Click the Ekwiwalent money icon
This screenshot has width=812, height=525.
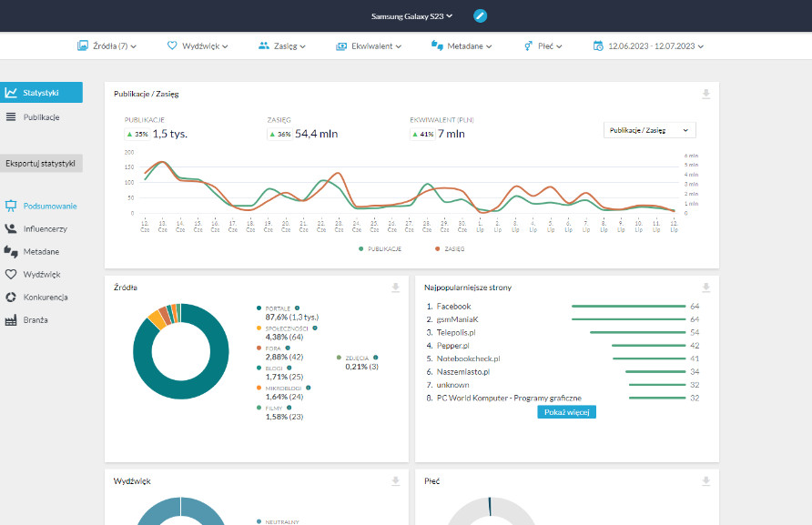[340, 46]
